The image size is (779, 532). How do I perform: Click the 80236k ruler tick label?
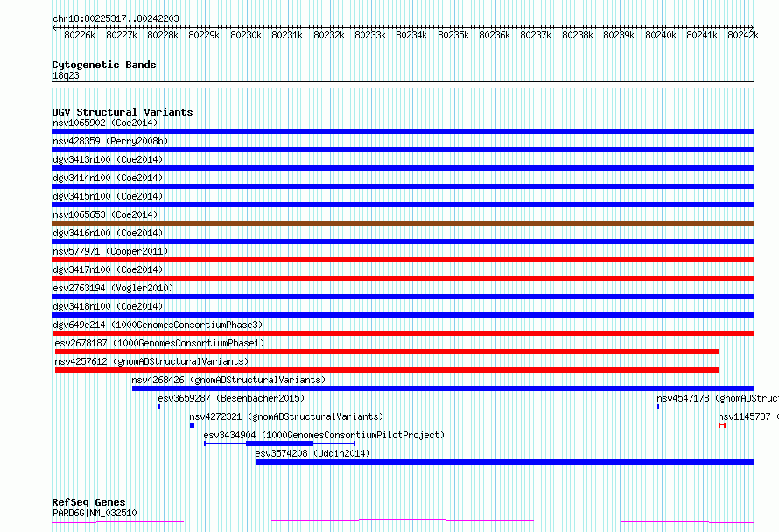(495, 35)
